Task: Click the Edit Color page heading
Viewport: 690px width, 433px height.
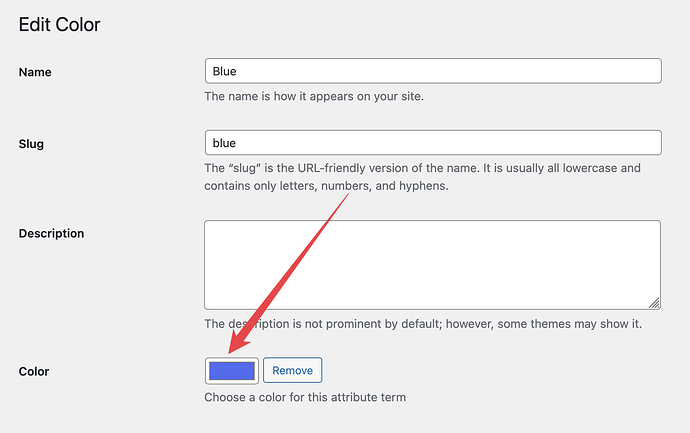Action: click(59, 25)
